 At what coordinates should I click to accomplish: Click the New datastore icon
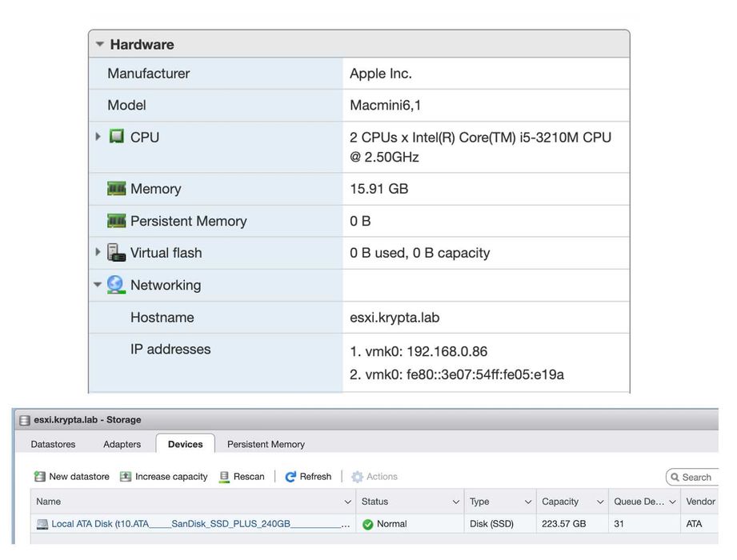tap(39, 476)
